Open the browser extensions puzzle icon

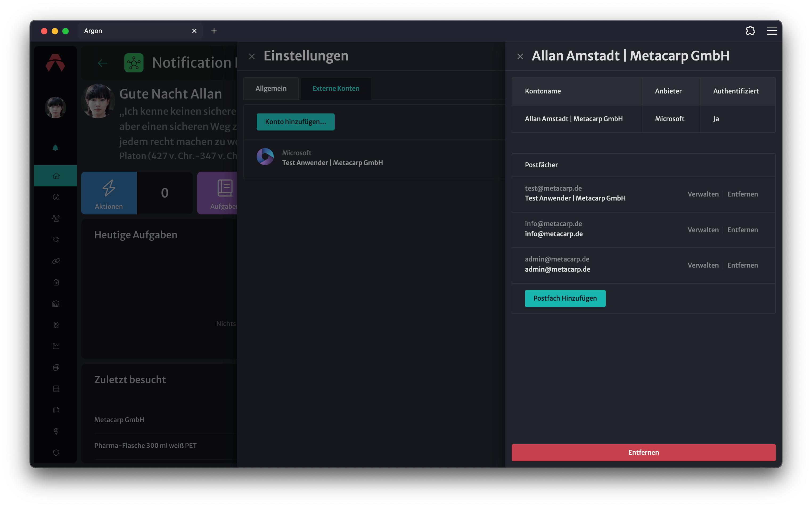click(x=750, y=31)
